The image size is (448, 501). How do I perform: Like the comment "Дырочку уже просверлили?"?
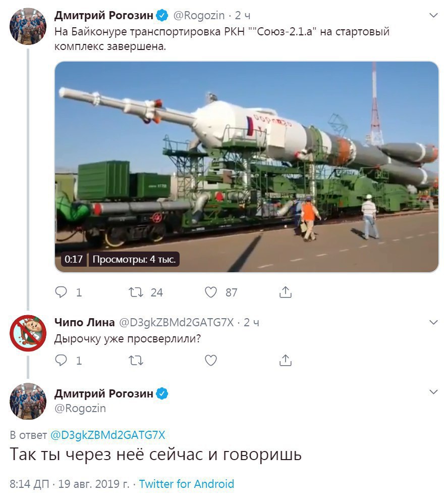210,360
